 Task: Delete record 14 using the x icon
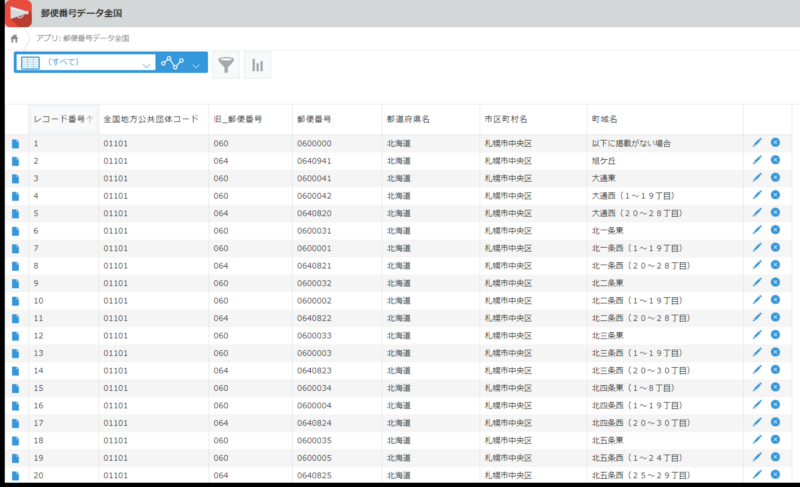(x=775, y=370)
